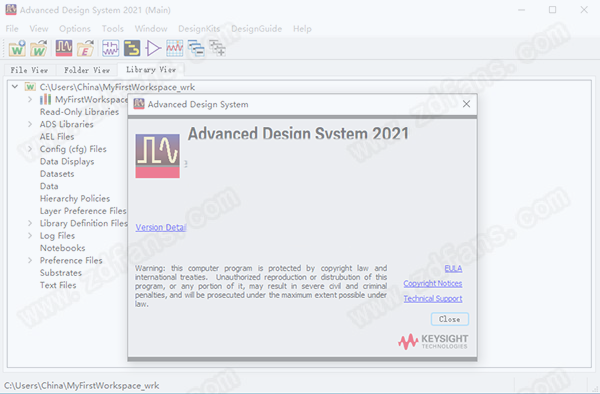Select the Data tree item
This screenshot has height=394, width=600.
pos(49,186)
